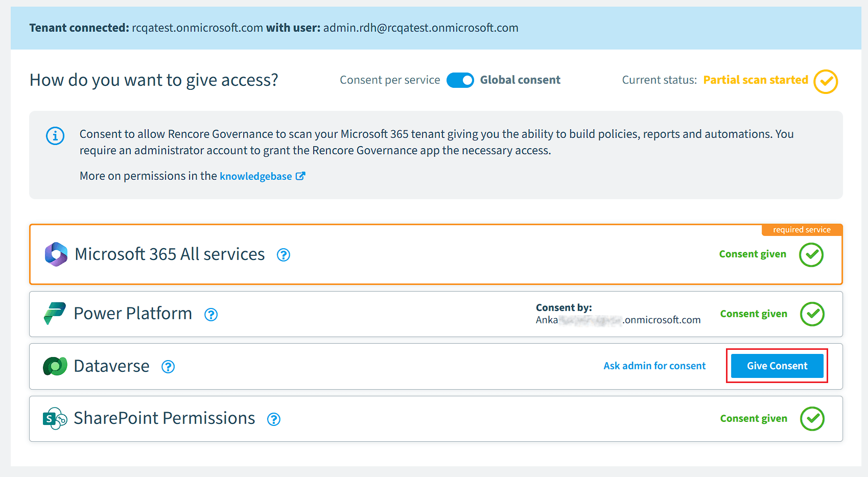Click the required service badge
Image resolution: width=868 pixels, height=477 pixels.
(x=802, y=230)
